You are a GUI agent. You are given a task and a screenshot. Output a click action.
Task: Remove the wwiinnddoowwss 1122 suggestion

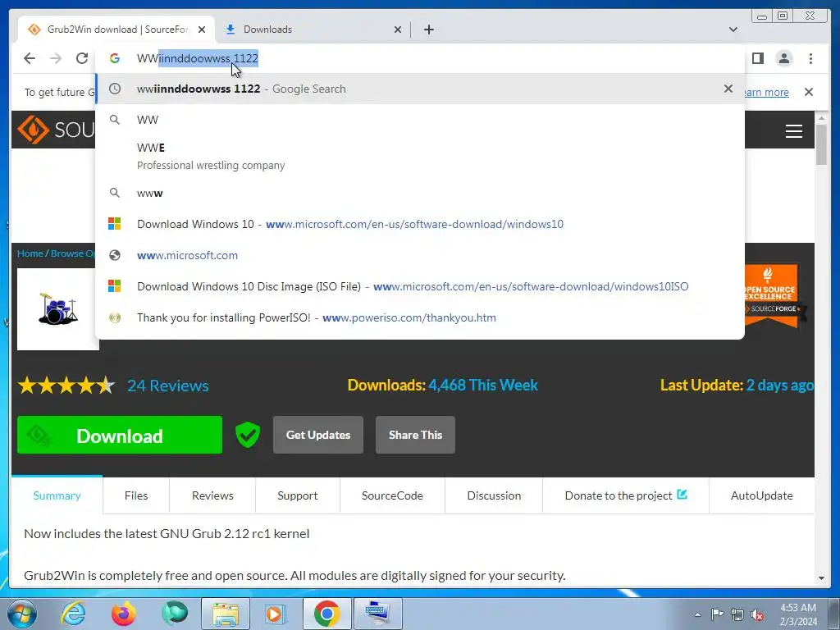pyautogui.click(x=728, y=89)
